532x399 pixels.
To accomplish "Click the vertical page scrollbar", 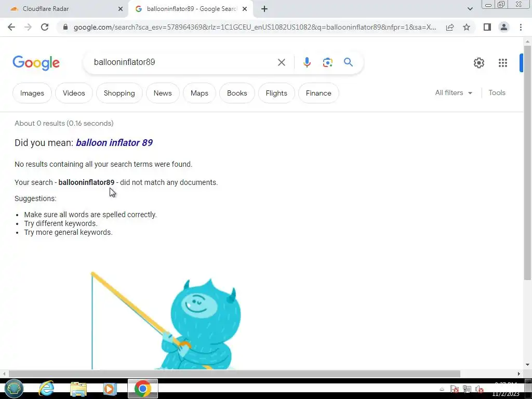I will 527,163.
